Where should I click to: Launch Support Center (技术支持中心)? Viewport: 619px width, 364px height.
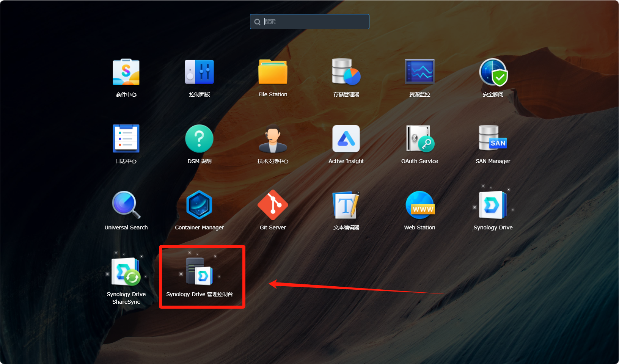click(273, 139)
